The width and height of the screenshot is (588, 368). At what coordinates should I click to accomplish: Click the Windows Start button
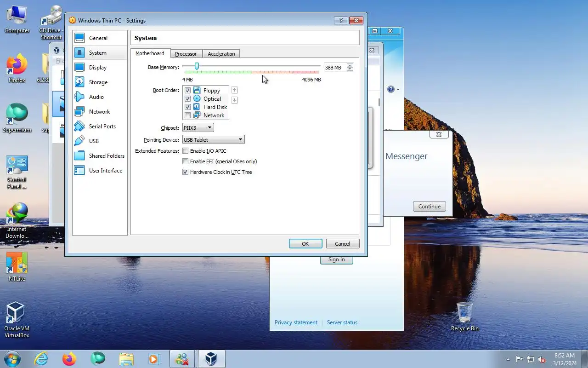pos(12,359)
